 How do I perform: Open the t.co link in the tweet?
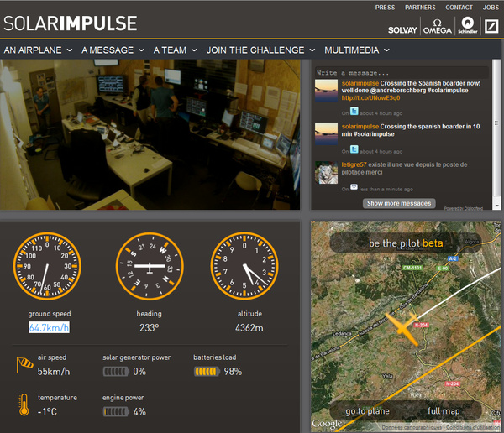coord(370,98)
